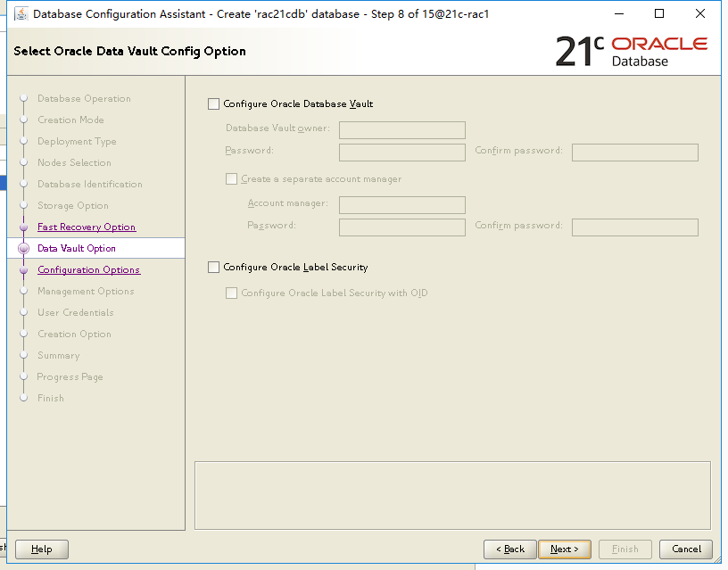This screenshot has height=570, width=728.
Task: Focus the Account manager name field
Action: point(402,204)
